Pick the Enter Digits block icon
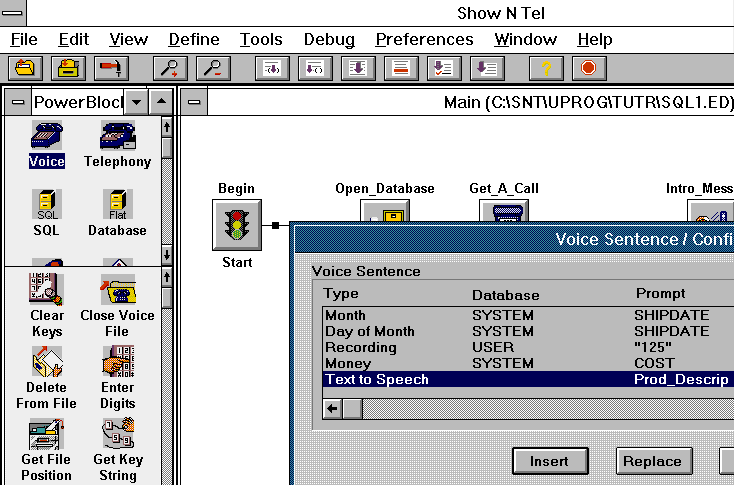The height and width of the screenshot is (485, 734). [118, 361]
